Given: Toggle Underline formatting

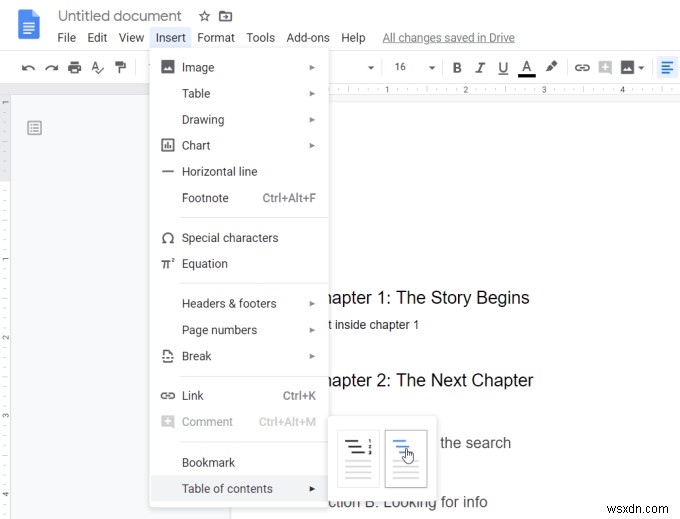Looking at the screenshot, I should coord(503,68).
